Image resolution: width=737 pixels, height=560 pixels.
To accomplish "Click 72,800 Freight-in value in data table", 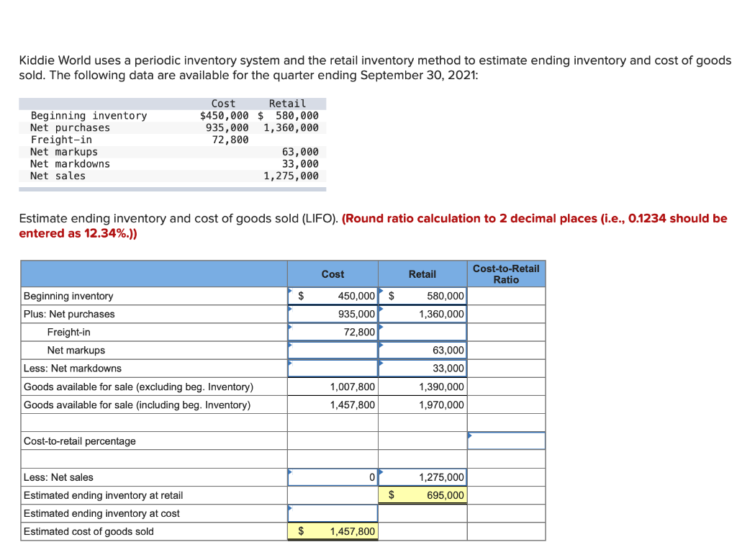I will [x=230, y=140].
